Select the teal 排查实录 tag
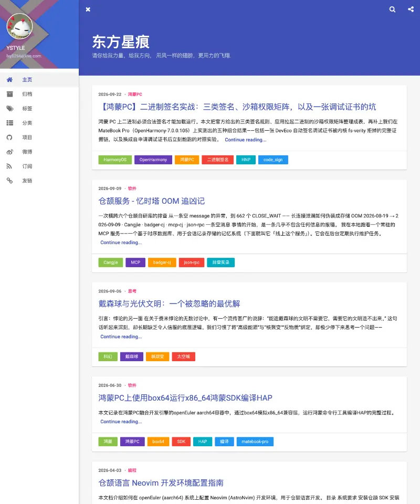Image resolution: width=420 pixels, height=504 pixels. (221, 262)
